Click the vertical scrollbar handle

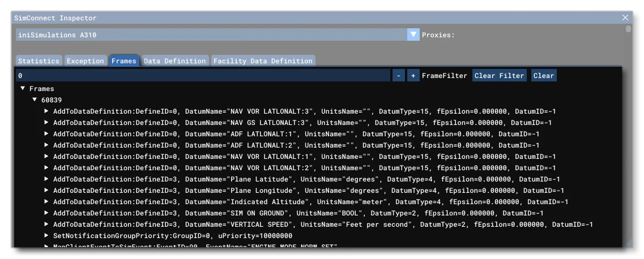point(628,29)
